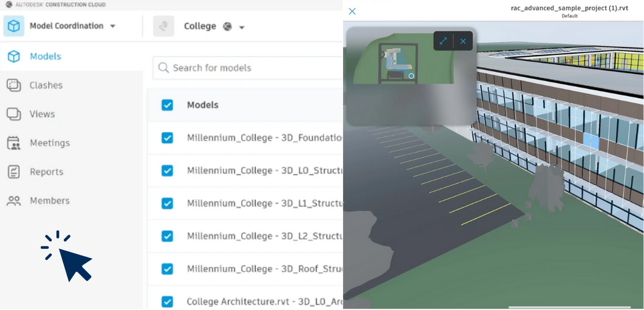Navigate to the Views section
644x310 pixels.
coord(42,114)
